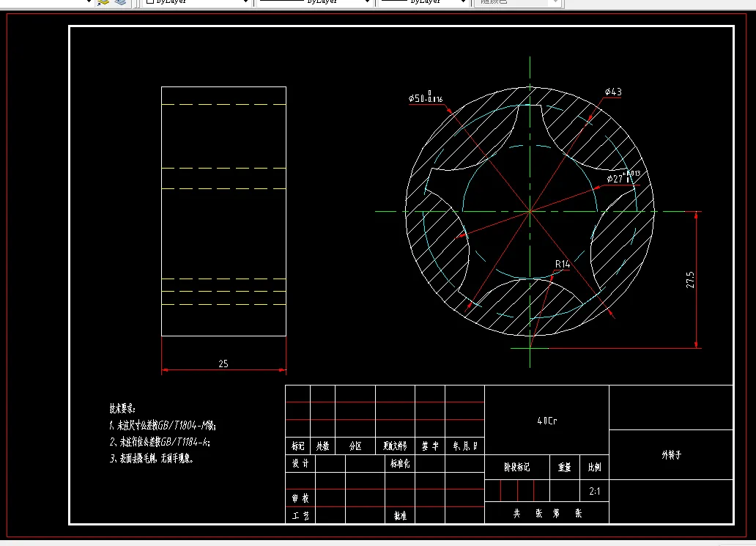Click the 40Cr material text in title block
The image size is (756, 546).
click(x=546, y=421)
